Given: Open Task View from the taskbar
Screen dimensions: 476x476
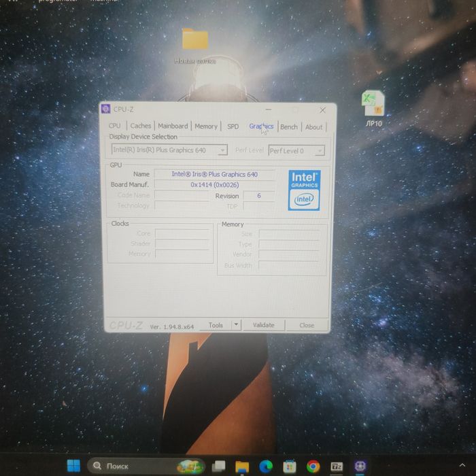Looking at the screenshot, I should (x=218, y=466).
